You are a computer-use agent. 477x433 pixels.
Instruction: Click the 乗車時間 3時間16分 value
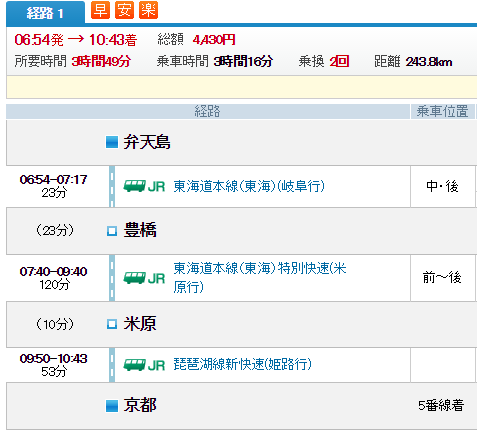click(243, 61)
